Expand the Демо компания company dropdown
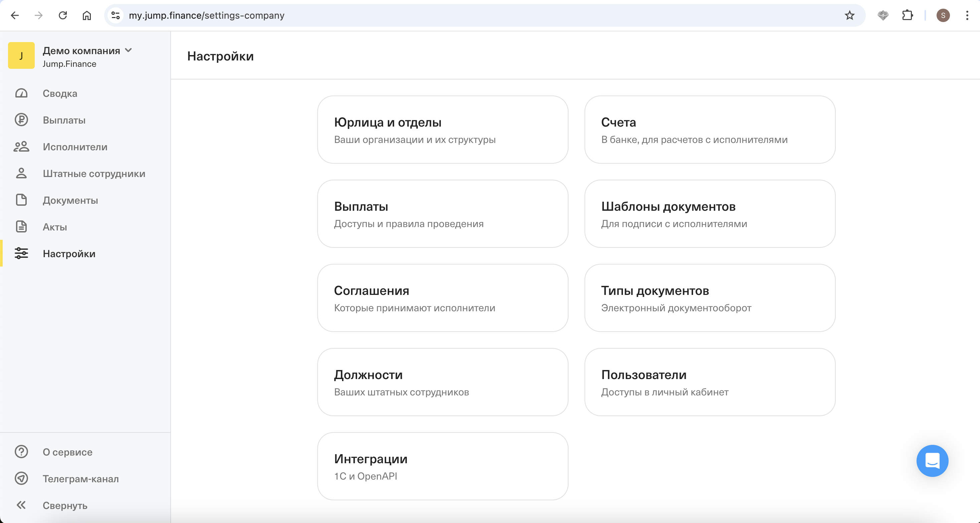This screenshot has width=980, height=523. click(129, 50)
